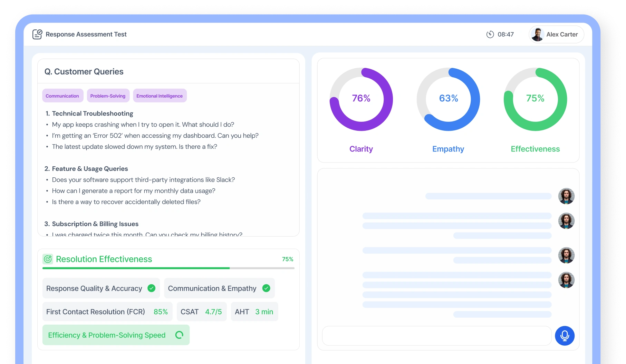Click the recover deleted files question
This screenshot has height=364, width=626.
(x=126, y=202)
